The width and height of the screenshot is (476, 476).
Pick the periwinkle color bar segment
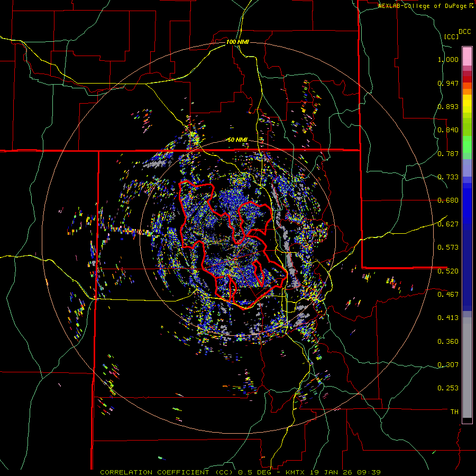(467, 168)
